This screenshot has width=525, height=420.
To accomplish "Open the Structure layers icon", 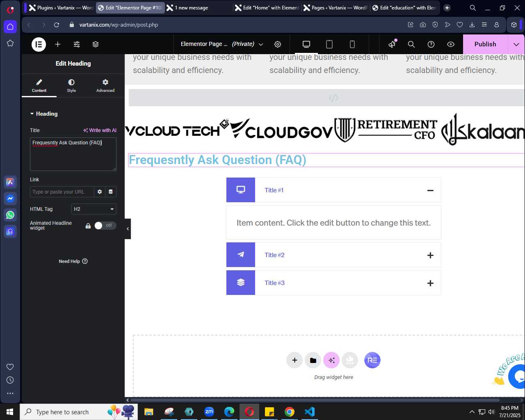I will (96, 44).
